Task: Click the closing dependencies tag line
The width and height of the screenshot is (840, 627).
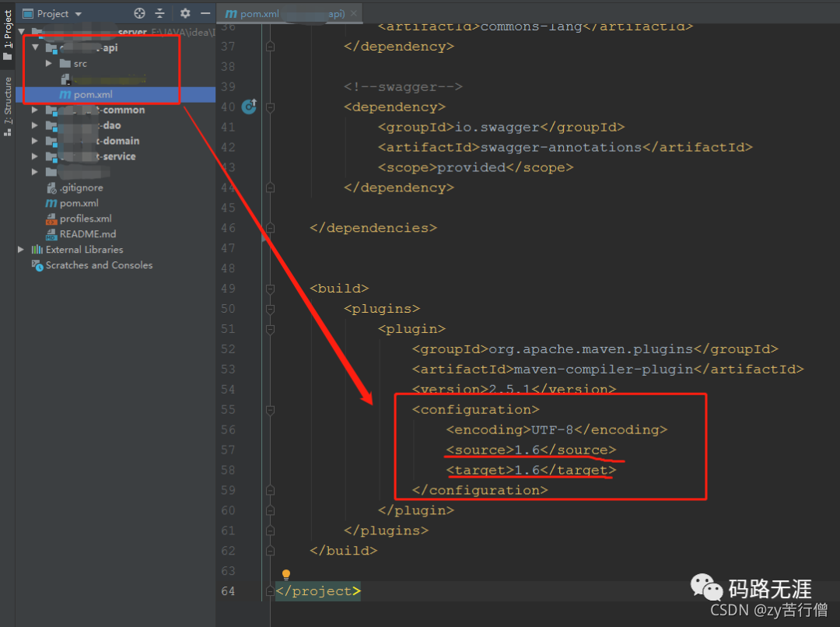Action: (373, 228)
